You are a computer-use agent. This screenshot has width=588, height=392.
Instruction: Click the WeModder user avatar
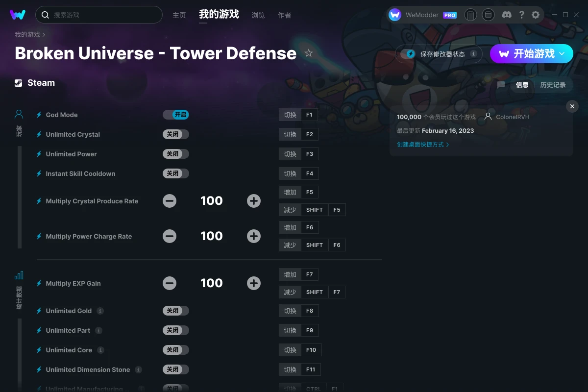point(395,15)
